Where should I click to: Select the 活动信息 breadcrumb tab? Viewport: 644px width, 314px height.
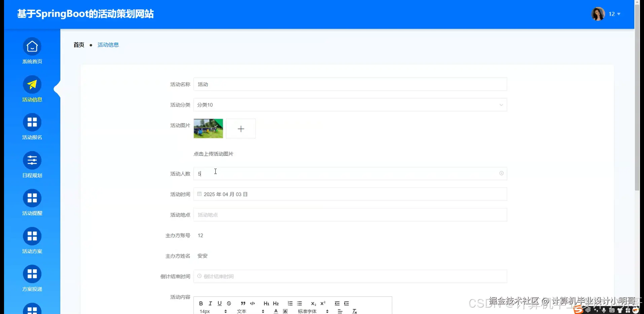coord(108,45)
